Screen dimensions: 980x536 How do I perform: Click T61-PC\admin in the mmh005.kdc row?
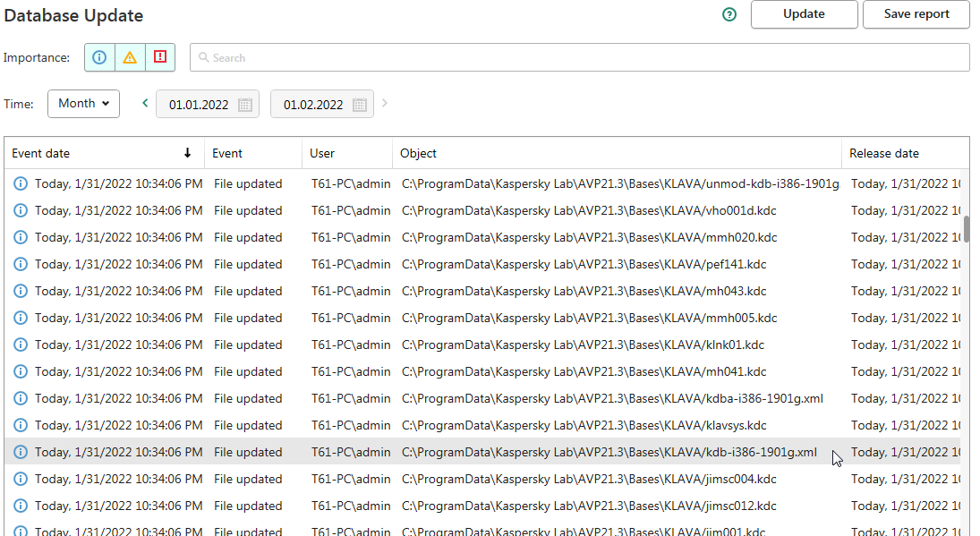click(x=351, y=318)
